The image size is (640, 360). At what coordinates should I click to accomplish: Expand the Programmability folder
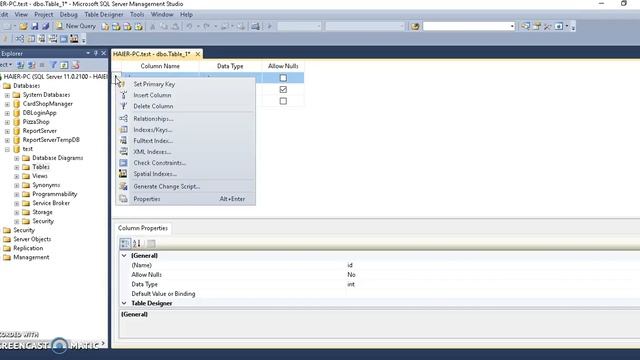pyautogui.click(x=17, y=194)
